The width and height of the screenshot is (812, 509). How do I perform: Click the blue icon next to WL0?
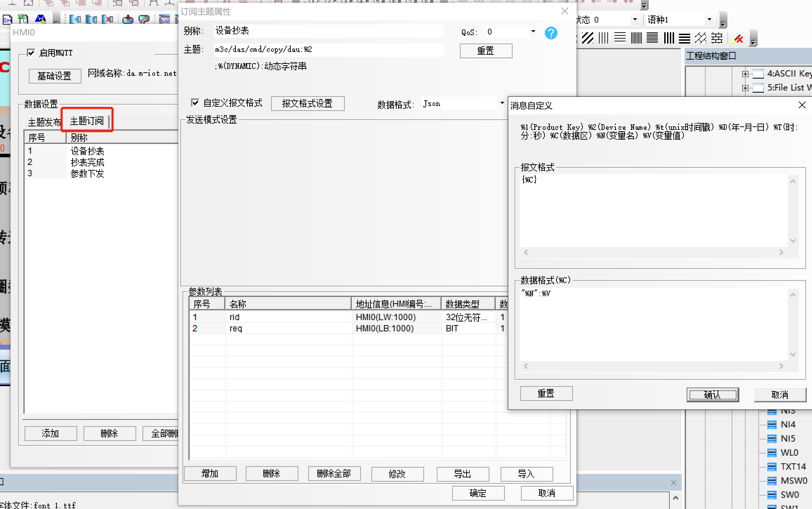click(x=772, y=453)
